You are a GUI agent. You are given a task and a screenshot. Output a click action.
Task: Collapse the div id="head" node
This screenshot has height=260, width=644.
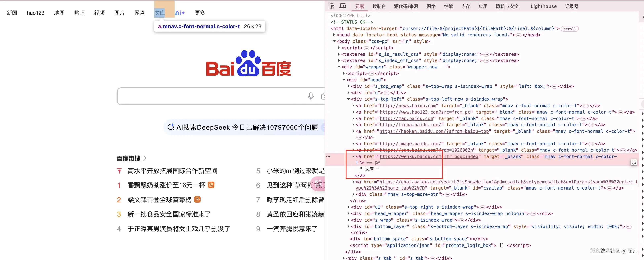pyautogui.click(x=344, y=80)
